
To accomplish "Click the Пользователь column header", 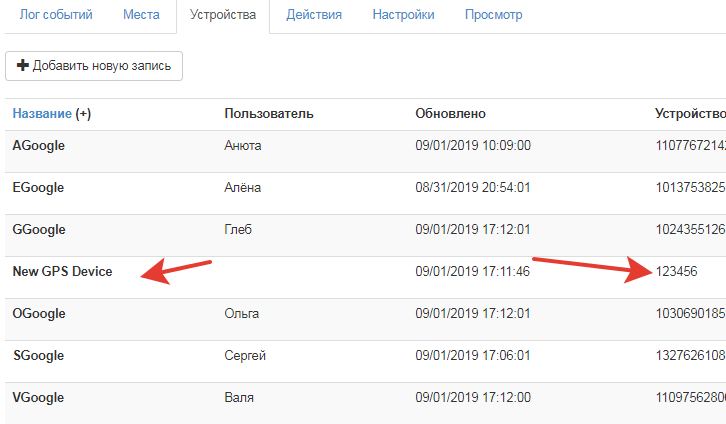I will point(269,113).
